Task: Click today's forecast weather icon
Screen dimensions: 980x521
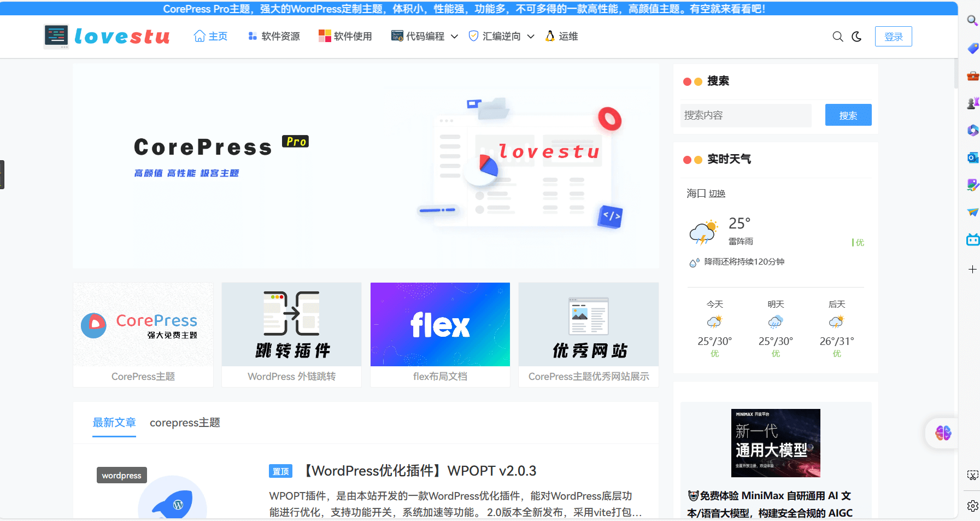Action: [714, 321]
